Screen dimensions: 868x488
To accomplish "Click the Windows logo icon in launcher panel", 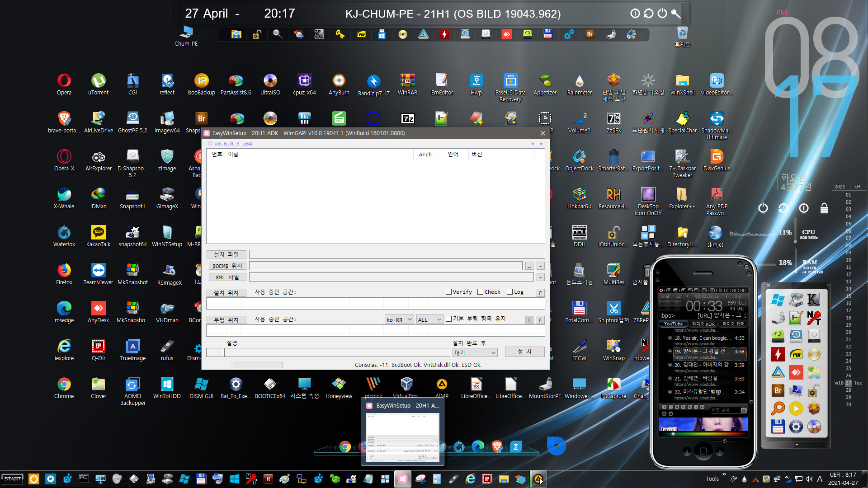I will pyautogui.click(x=778, y=300).
